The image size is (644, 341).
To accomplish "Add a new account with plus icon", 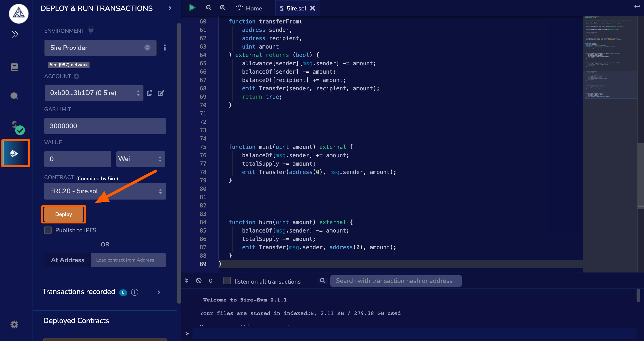I will (x=76, y=76).
